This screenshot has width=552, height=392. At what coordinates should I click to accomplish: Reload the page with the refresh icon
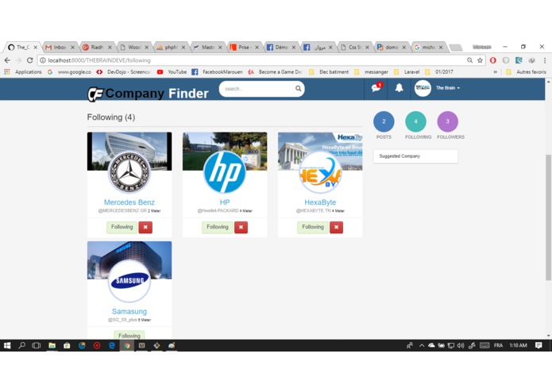coord(30,60)
